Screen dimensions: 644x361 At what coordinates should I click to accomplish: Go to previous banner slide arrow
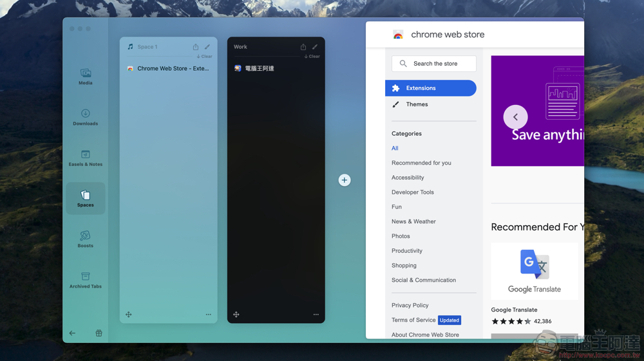click(515, 117)
